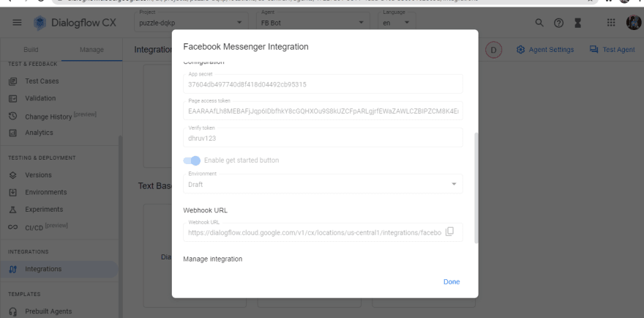Open the Google apps grid icon
Screen dimensions: 644x318
[611, 23]
